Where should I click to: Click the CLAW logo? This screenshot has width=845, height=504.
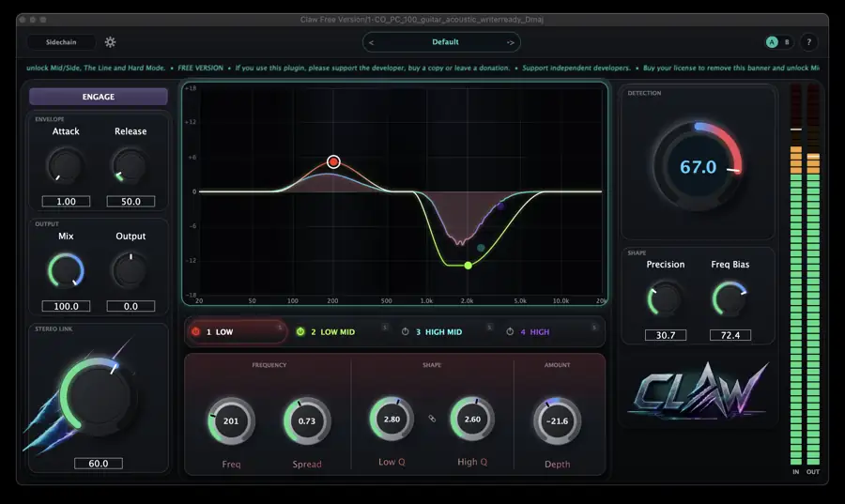(699, 391)
